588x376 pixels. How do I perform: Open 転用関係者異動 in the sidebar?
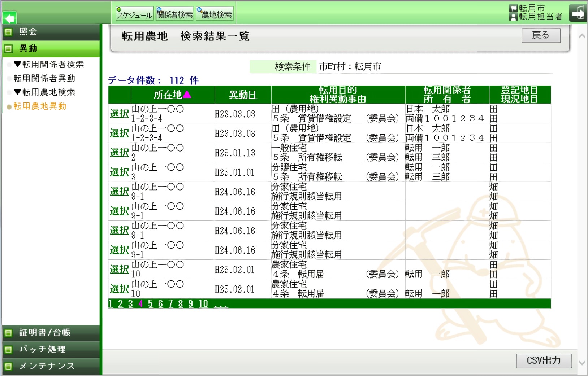pyautogui.click(x=44, y=78)
